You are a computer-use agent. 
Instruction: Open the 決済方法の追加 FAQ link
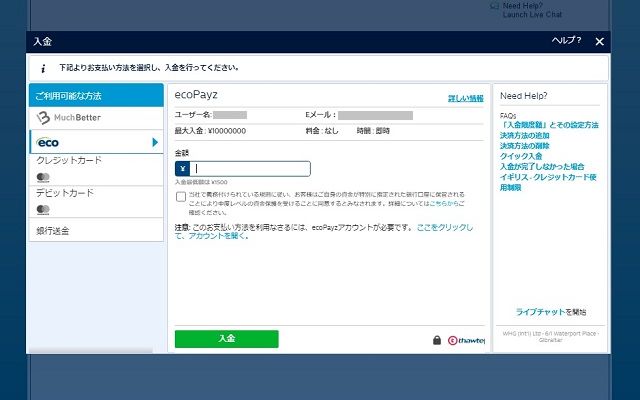point(525,135)
